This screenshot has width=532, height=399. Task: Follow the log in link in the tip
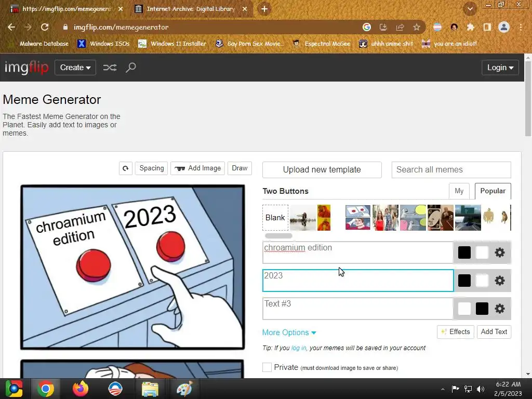click(299, 348)
